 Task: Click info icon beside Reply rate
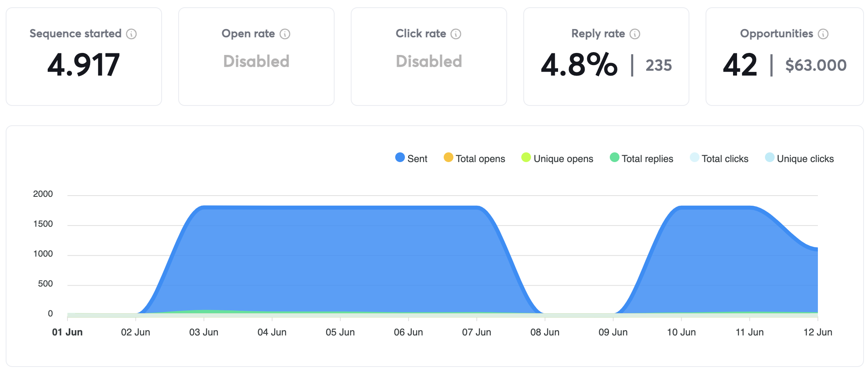pos(635,34)
